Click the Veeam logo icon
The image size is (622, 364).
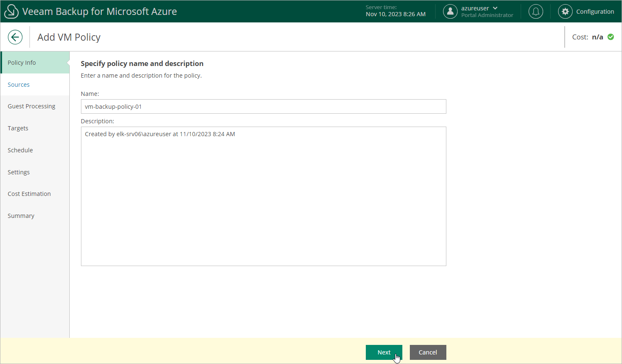11,11
